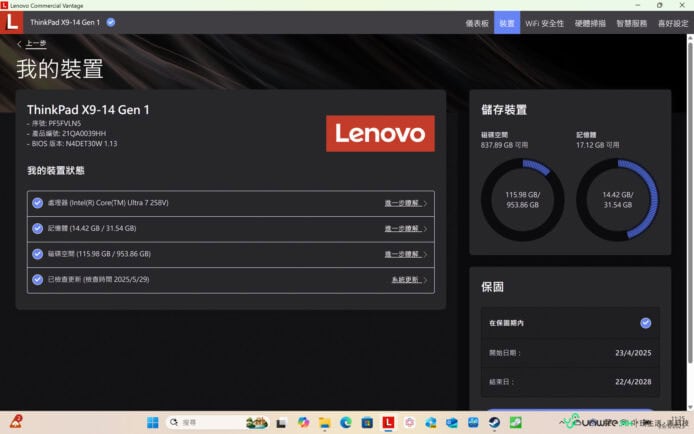Open 進一步瞭解 link for memory 14.42 GB
Viewport: 694px width, 434px height.
coord(401,229)
